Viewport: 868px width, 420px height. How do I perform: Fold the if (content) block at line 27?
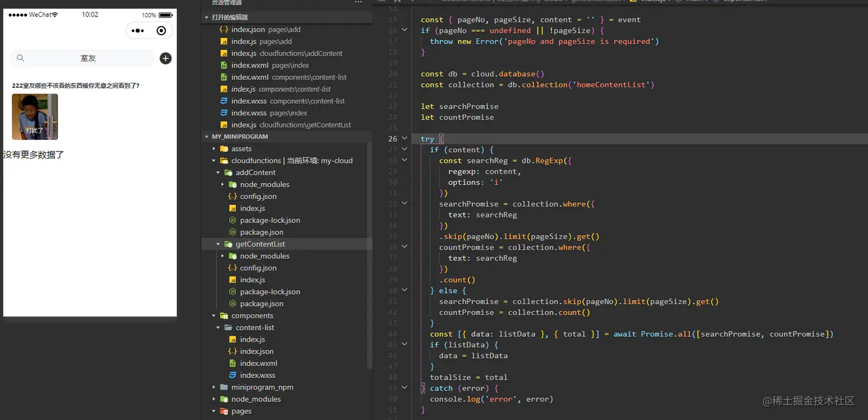[x=405, y=149]
